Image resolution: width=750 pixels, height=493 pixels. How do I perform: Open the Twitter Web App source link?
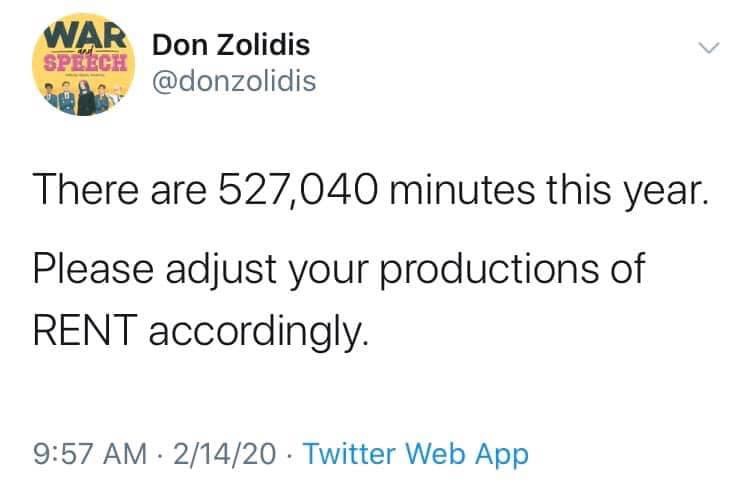(414, 455)
